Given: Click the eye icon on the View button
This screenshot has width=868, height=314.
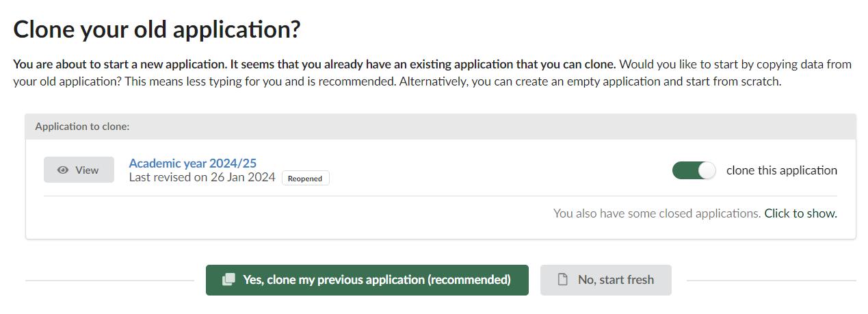Looking at the screenshot, I should point(63,170).
